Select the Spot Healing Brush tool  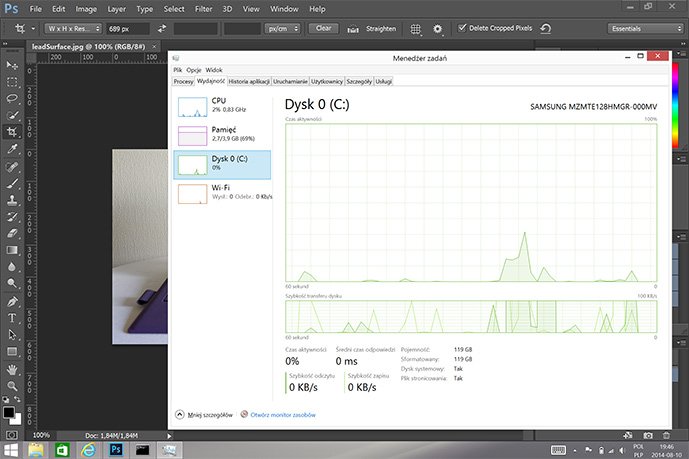pyautogui.click(x=12, y=167)
